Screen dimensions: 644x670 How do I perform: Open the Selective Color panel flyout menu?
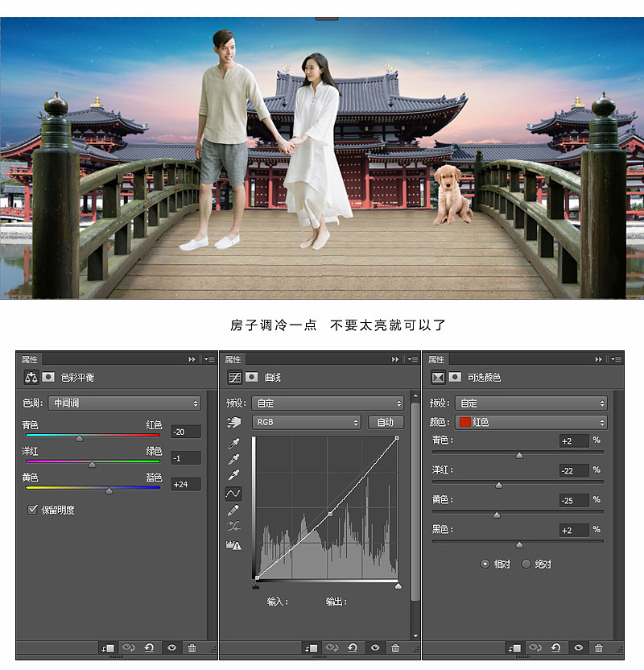(616, 359)
